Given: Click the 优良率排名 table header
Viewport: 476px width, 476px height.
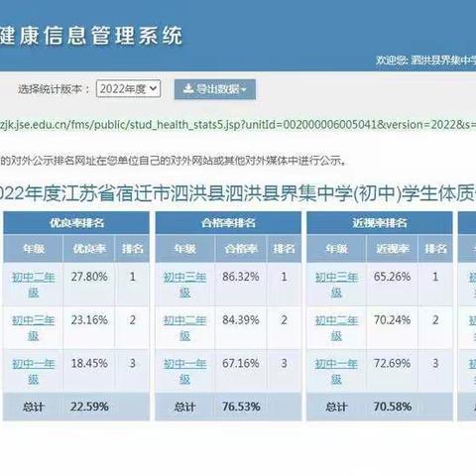Looking at the screenshot, I should (76, 223).
